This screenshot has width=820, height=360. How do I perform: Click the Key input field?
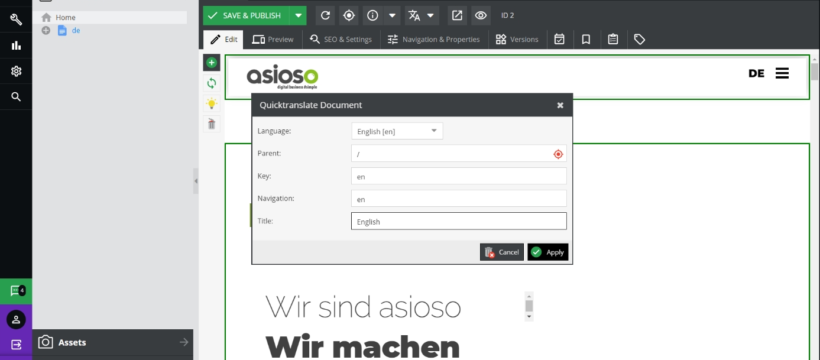459,176
